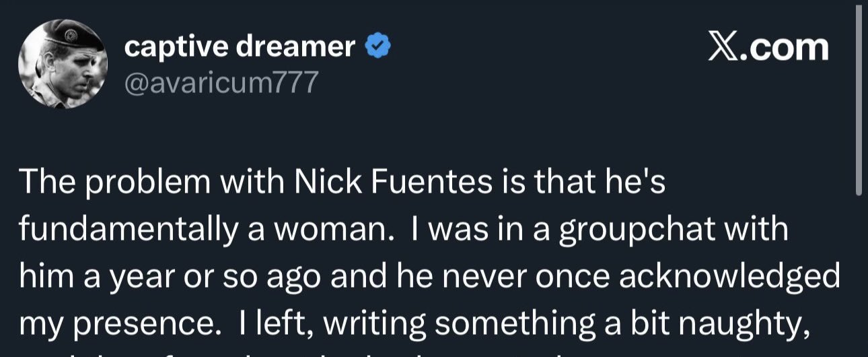Open the captive dreamer profile avatar
868x357 pixels.
click(63, 65)
